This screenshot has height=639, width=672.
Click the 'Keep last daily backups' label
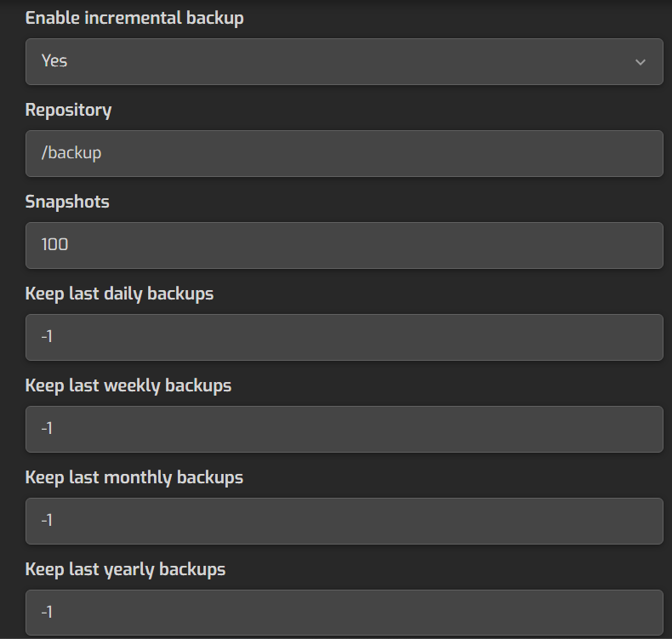(119, 294)
